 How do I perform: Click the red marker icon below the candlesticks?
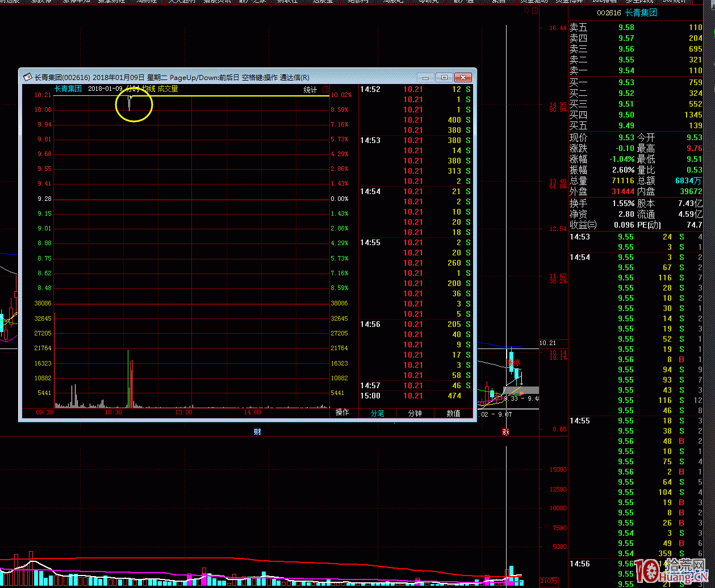point(505,432)
